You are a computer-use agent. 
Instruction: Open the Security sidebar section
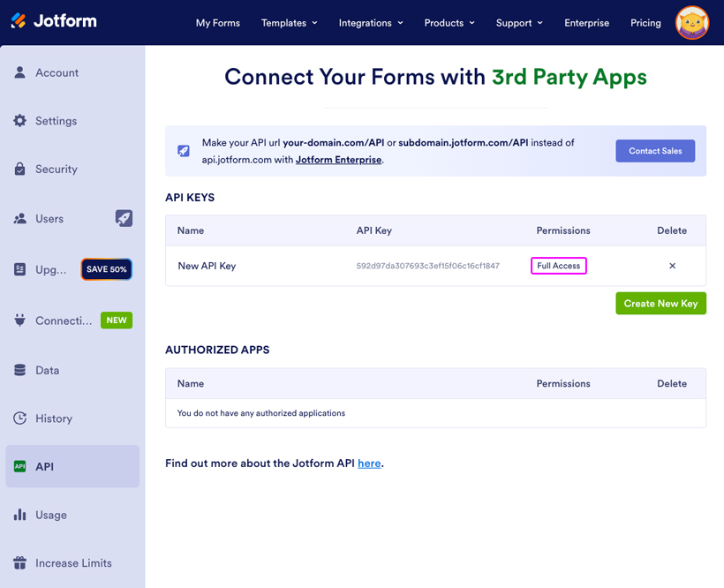point(72,169)
